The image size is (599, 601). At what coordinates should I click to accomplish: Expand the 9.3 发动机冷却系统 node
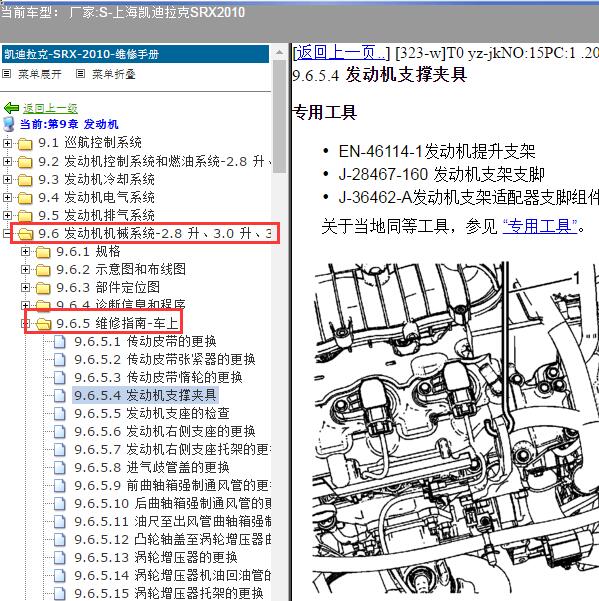point(7,179)
